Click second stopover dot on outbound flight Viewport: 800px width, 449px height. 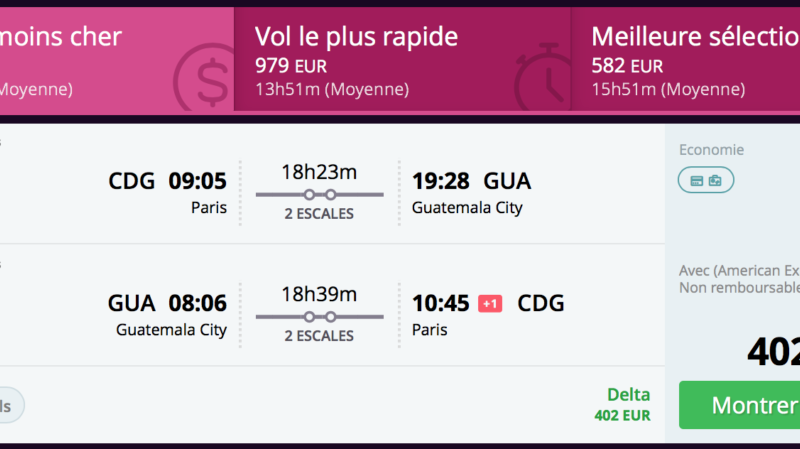[x=331, y=194]
